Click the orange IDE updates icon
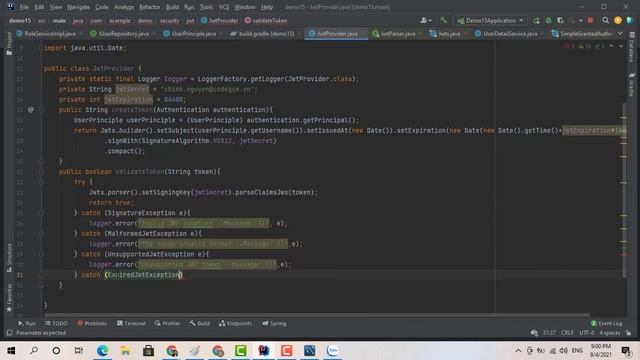The width and height of the screenshot is (640, 360). coord(618,20)
